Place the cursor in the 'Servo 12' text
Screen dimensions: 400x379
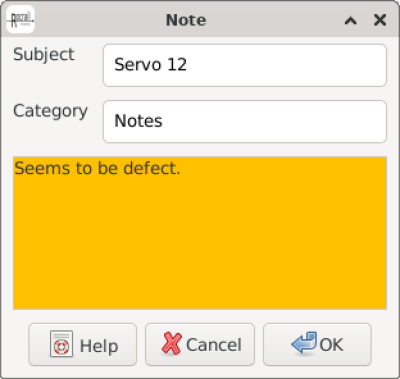[x=150, y=65]
